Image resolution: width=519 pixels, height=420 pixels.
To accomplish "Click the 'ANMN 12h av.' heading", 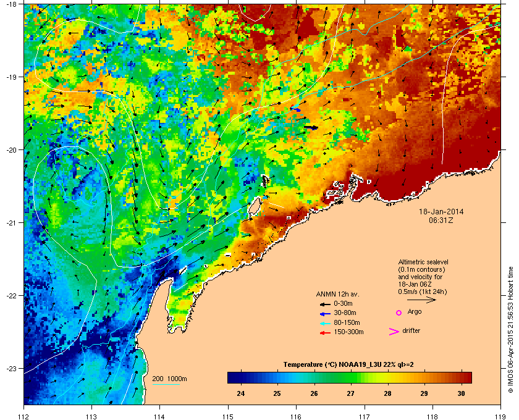I will click(337, 294).
